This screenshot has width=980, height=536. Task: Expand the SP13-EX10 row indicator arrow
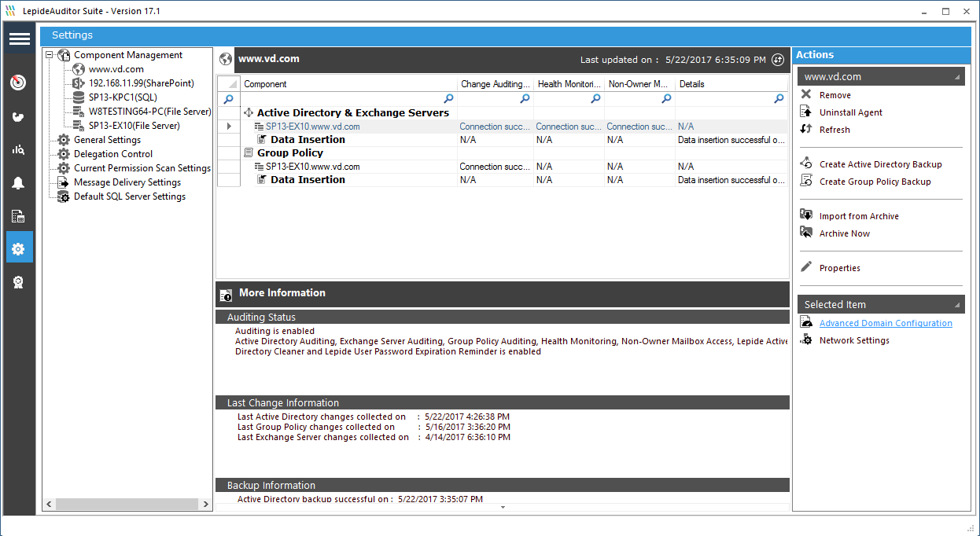[229, 126]
